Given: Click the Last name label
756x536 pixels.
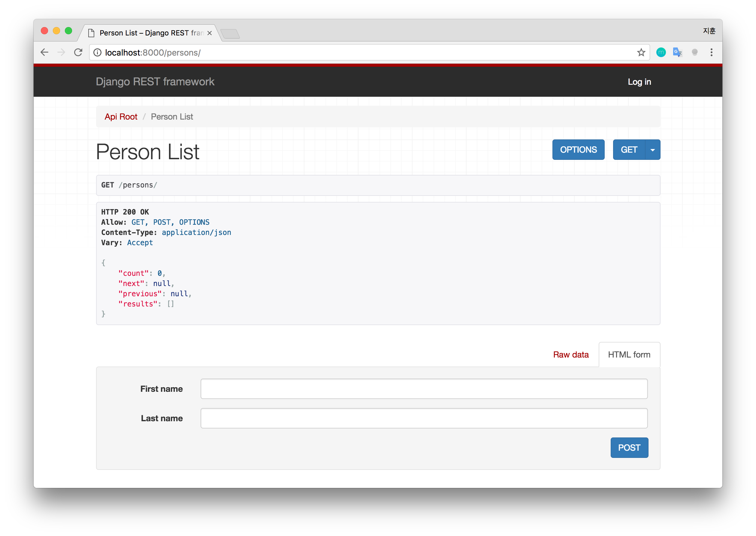Looking at the screenshot, I should coord(162,418).
